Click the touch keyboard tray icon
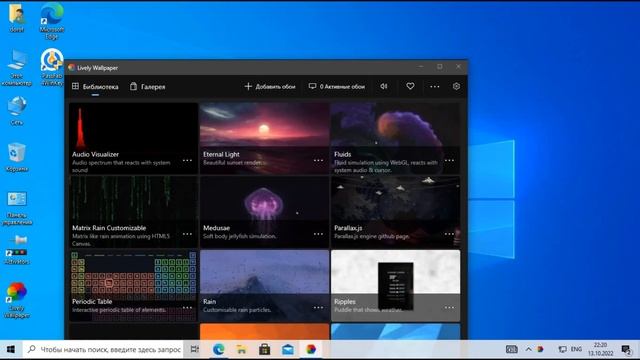The image size is (640, 360). 511,349
